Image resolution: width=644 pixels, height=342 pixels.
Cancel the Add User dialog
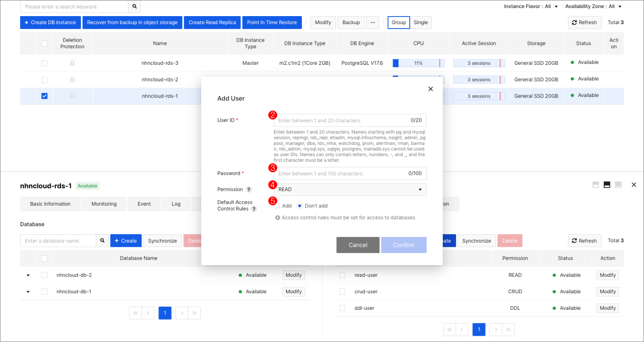358,245
